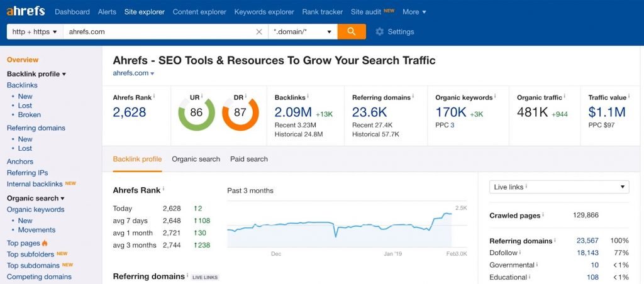Image resolution: width=644 pixels, height=284 pixels.
Task: Click info icon beside Referring domains metric
Action: point(413,96)
